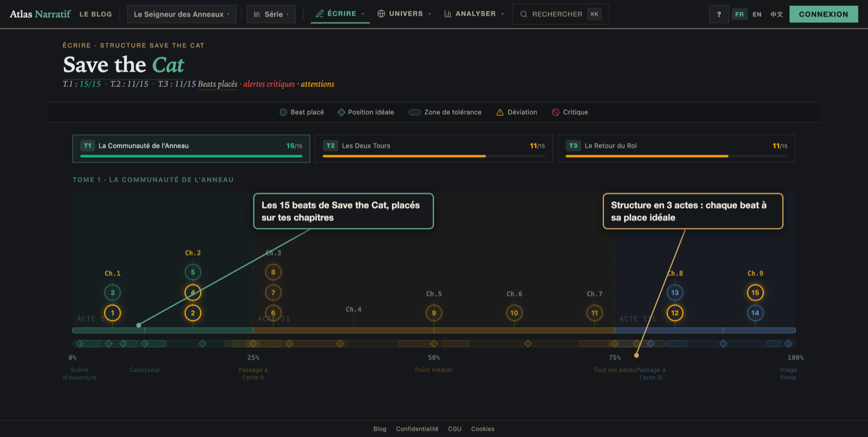Click the 50% axis label

pos(434,358)
